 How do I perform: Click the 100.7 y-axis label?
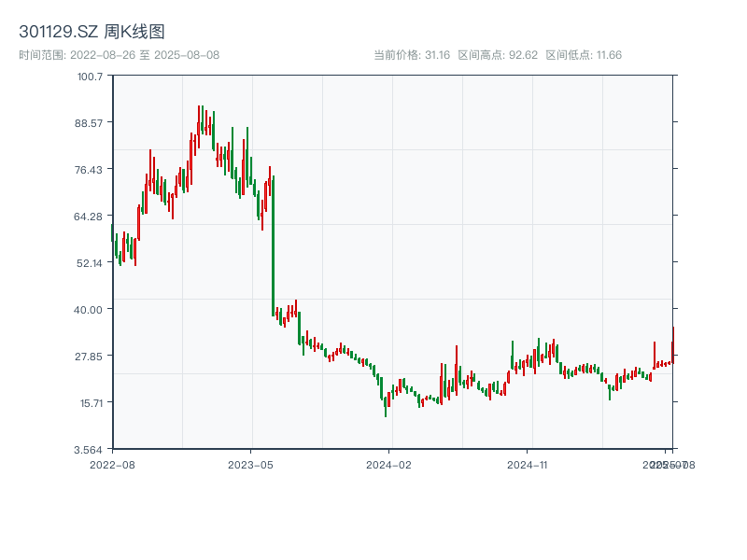pyautogui.click(x=90, y=76)
